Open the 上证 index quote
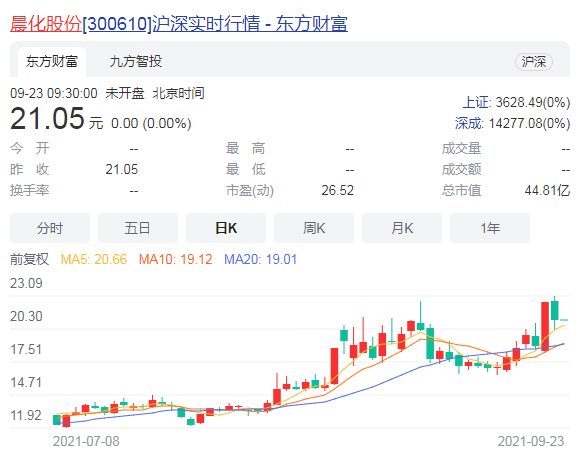 click(516, 102)
